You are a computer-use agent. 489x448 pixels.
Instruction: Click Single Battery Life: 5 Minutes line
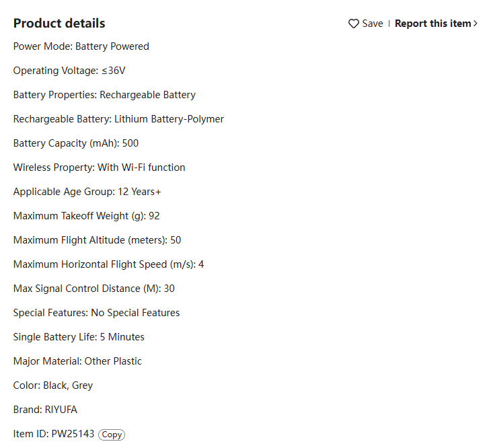[x=79, y=337]
